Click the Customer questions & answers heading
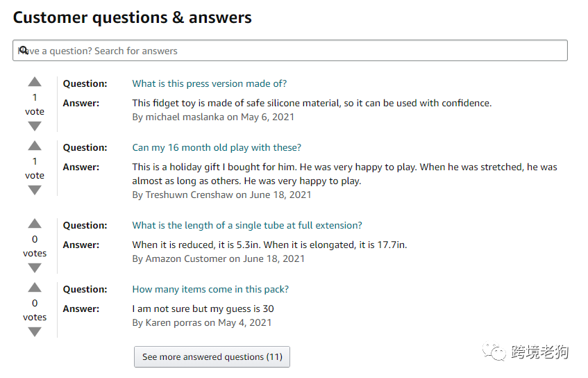 (133, 17)
